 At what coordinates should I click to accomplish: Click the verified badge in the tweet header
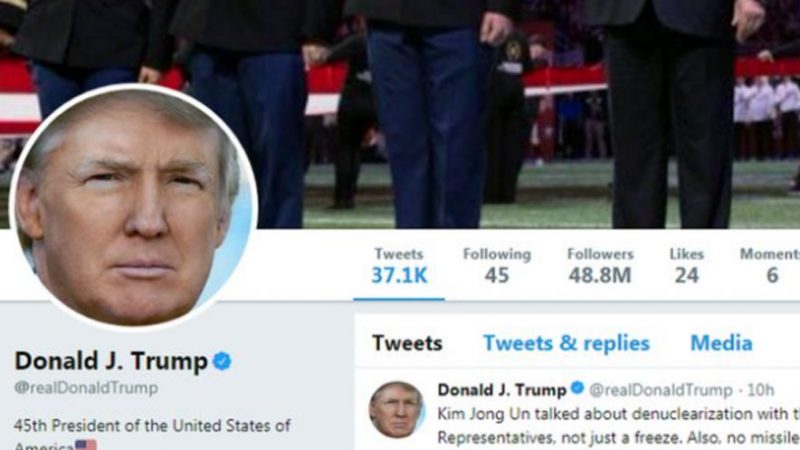(x=577, y=388)
